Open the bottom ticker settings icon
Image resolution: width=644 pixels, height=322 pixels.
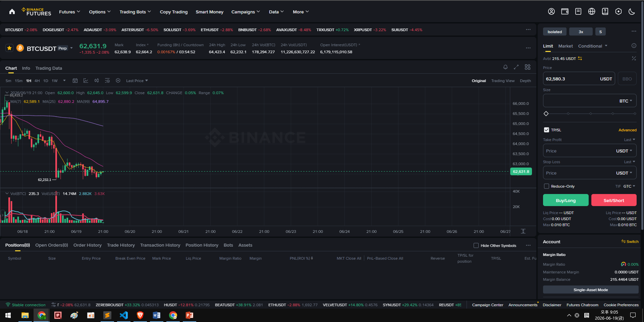click(54, 305)
